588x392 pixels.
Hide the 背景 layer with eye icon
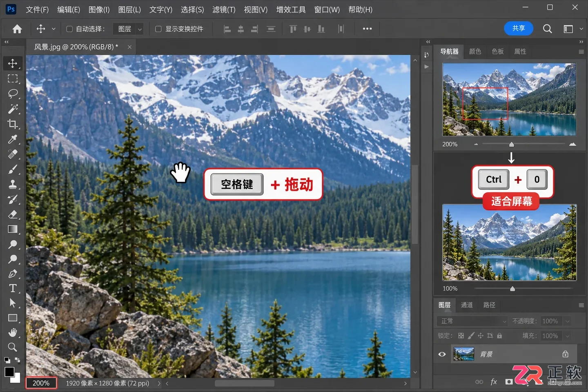[442, 354]
